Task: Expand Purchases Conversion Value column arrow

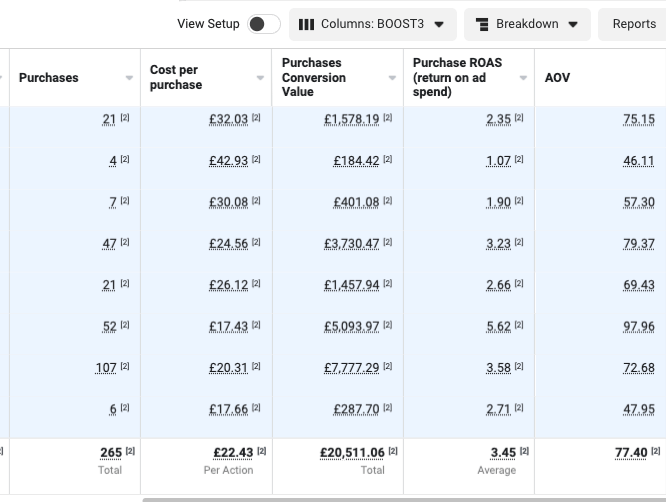Action: tap(391, 78)
